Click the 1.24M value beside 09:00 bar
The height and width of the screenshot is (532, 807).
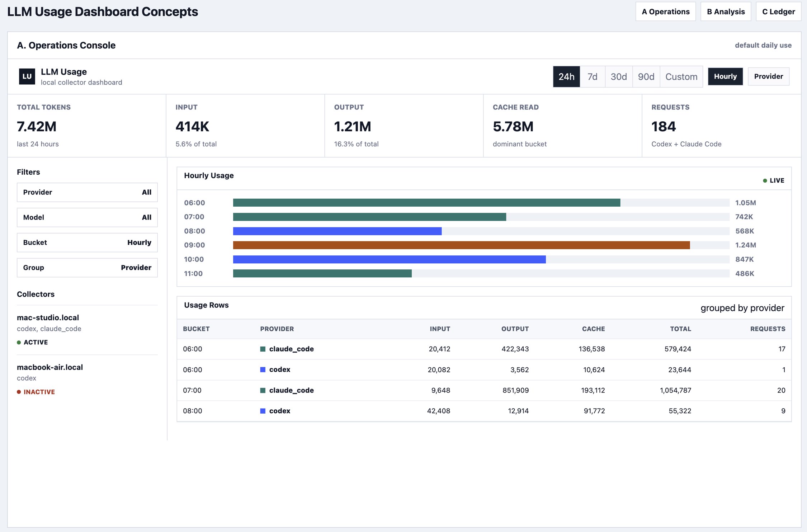[746, 245]
